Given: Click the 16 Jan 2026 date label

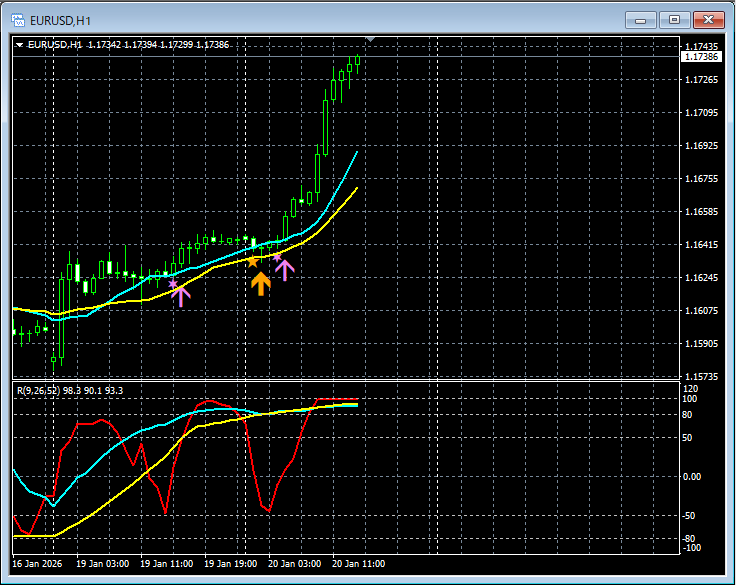Looking at the screenshot, I should click(37, 563).
